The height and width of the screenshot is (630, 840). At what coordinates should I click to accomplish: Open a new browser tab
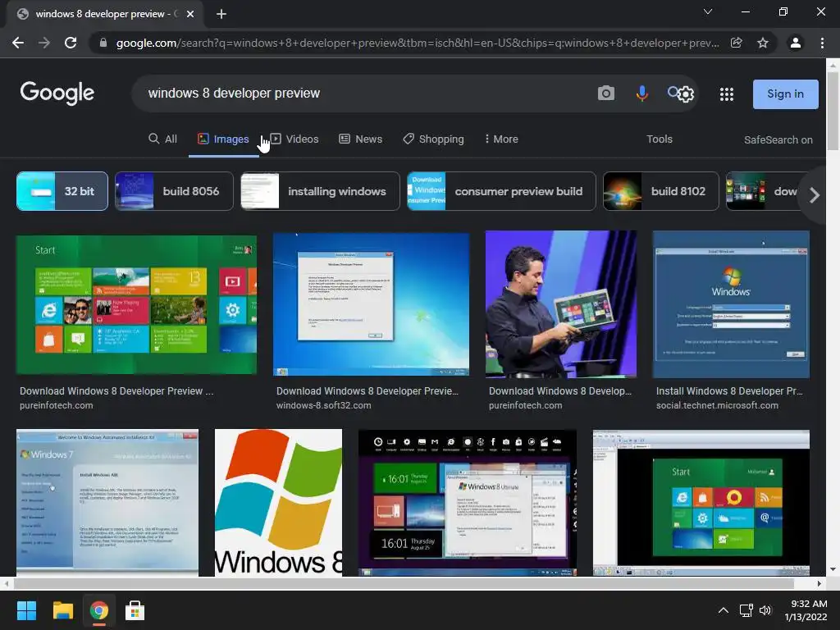221,14
